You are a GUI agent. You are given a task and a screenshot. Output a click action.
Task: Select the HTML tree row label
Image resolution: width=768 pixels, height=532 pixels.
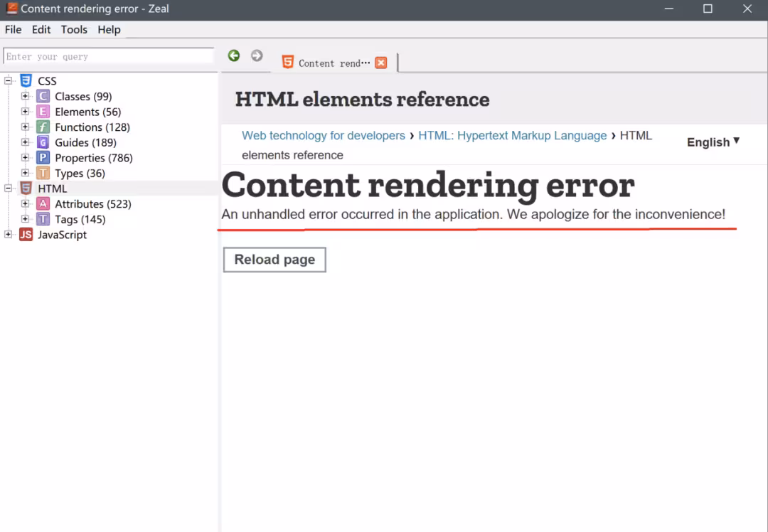click(53, 188)
